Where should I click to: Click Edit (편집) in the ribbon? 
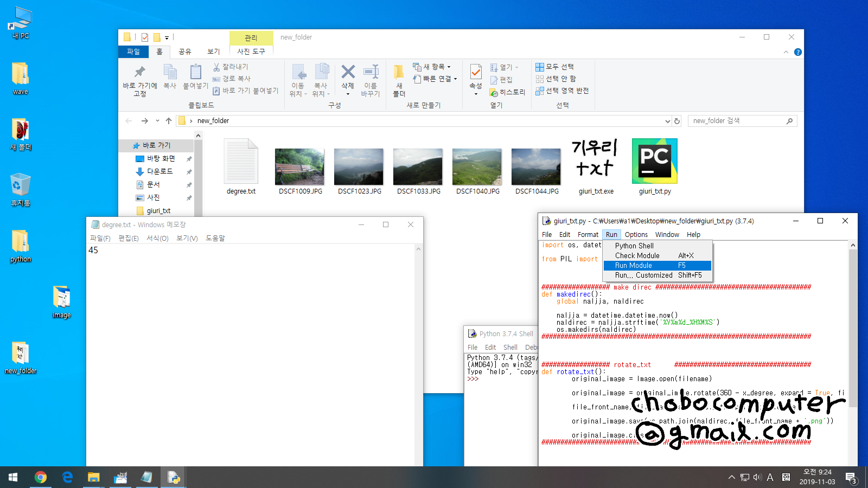pyautogui.click(x=501, y=80)
